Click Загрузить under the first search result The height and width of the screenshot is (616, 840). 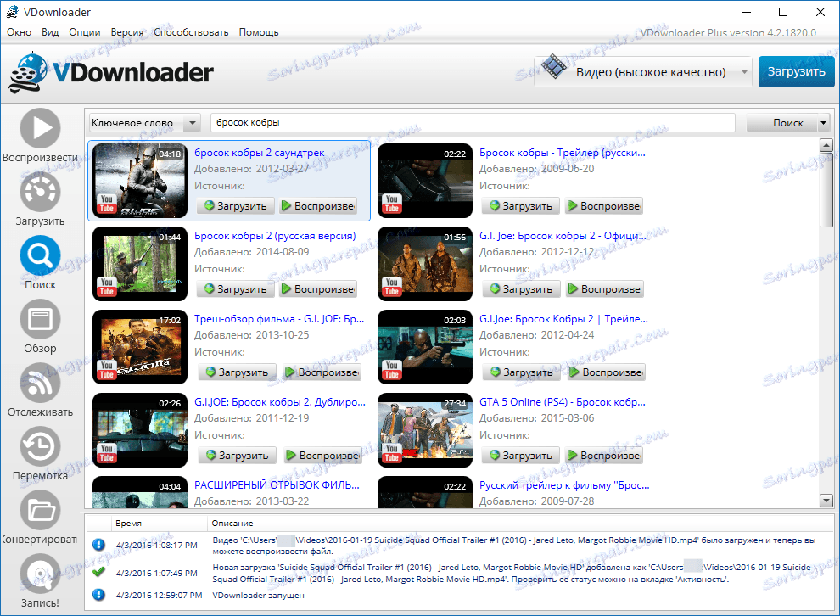(x=234, y=205)
